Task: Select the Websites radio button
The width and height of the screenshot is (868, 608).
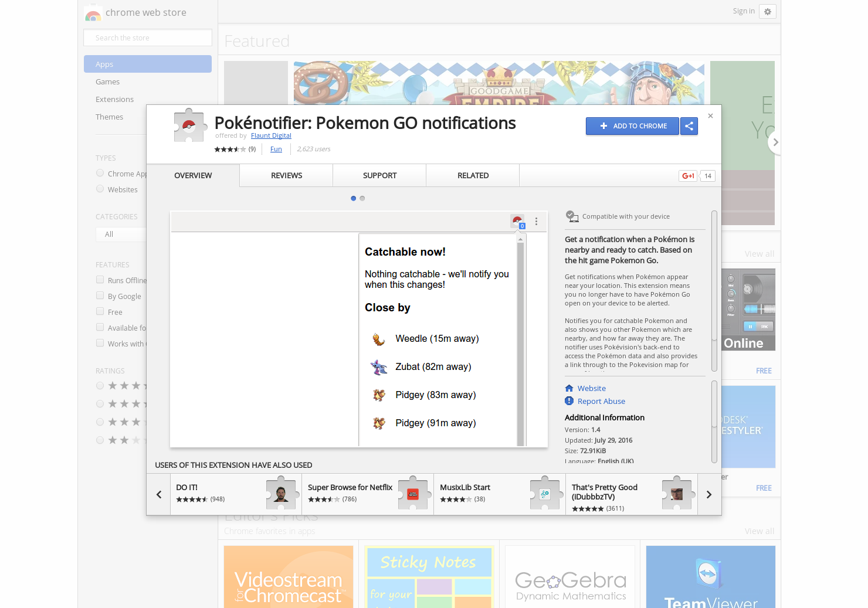Action: pos(100,189)
